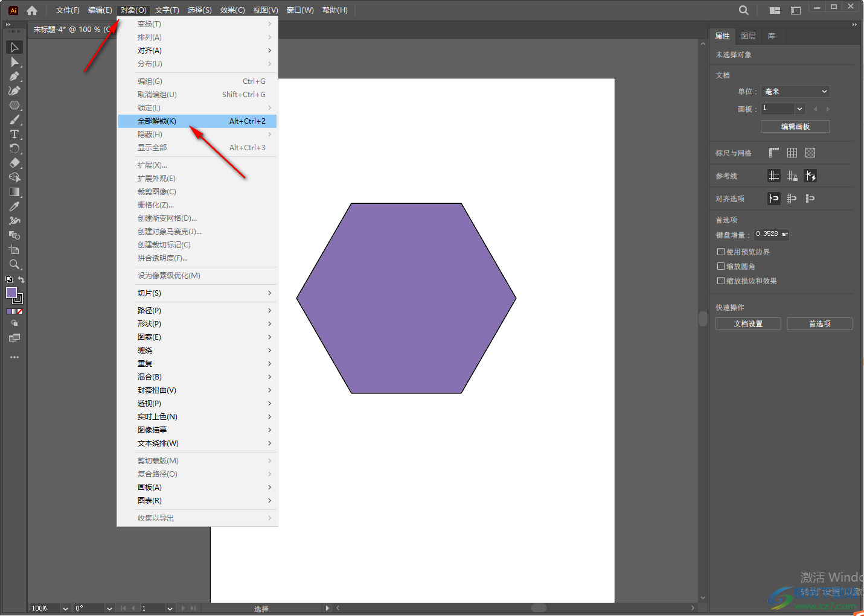Toggle snap to grid in 对齐选项
Image resolution: width=864 pixels, height=616 pixels.
(792, 198)
